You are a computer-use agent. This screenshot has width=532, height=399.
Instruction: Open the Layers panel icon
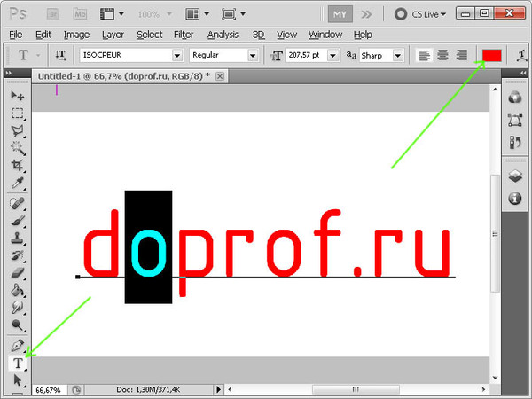(515, 176)
